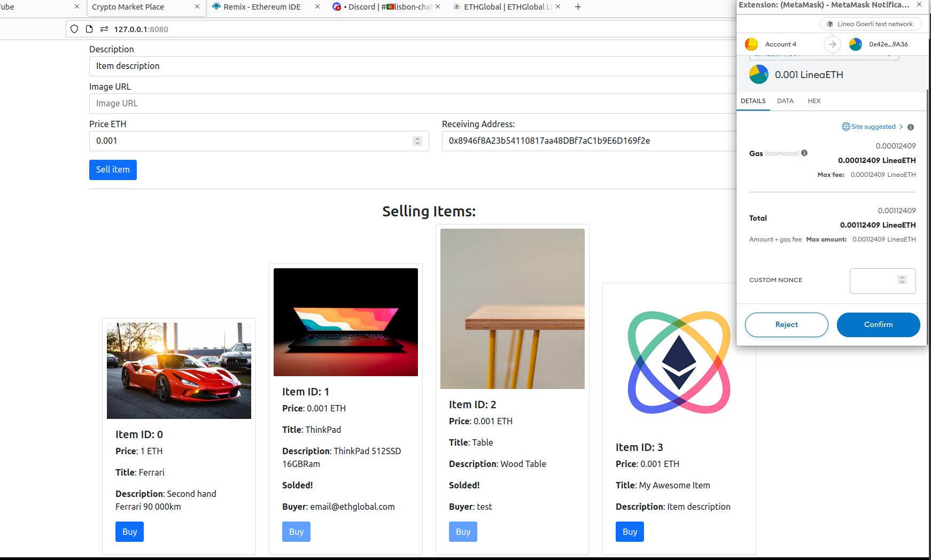Adjust the Price ETH spinner arrows
The height and width of the screenshot is (560, 931).
[x=417, y=141]
